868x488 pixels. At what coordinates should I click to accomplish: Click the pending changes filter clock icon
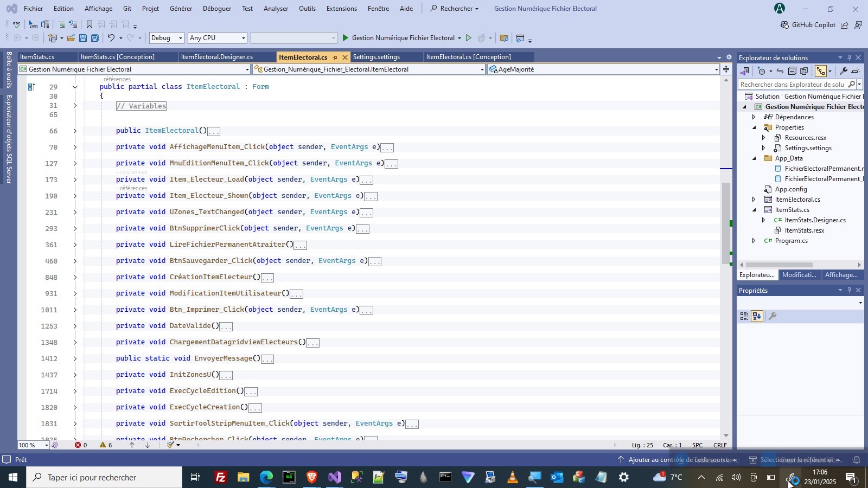pyautogui.click(x=762, y=71)
